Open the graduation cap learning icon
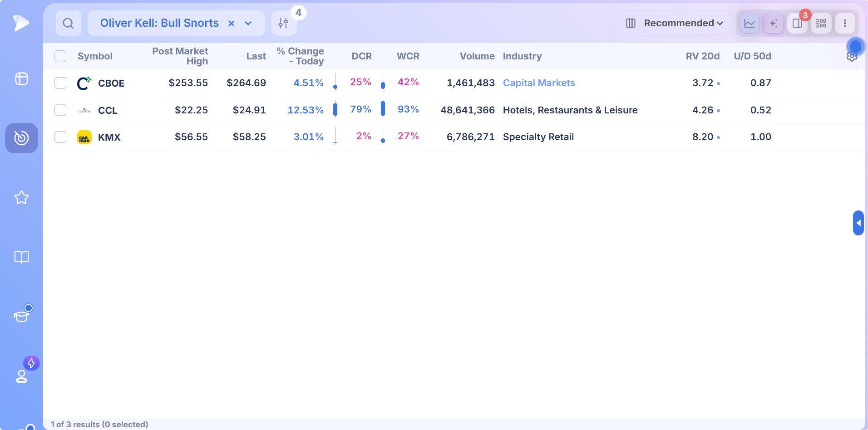Screen dimensions: 868x430 tap(21, 316)
